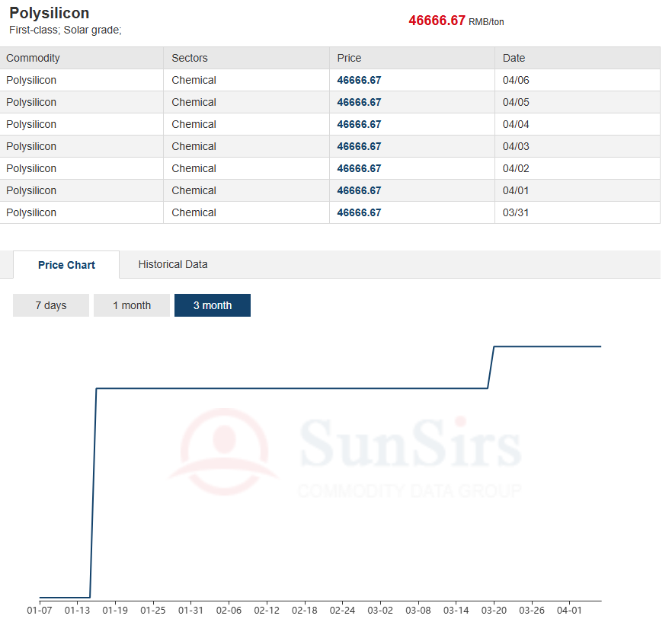Click the Polysilicon heading title

(x=50, y=13)
